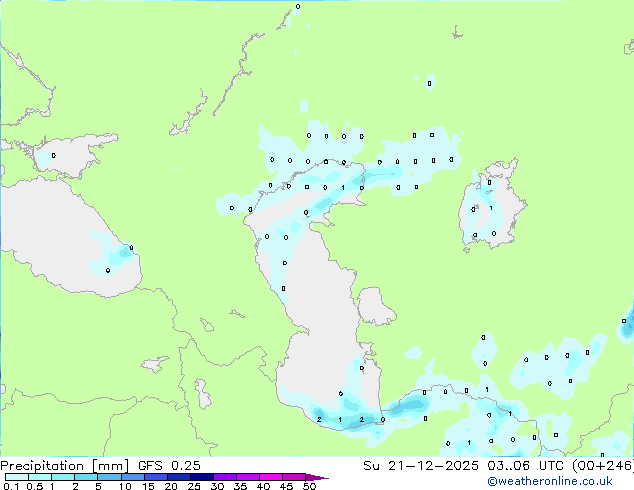
Task: Click the '1' value inside the Aral Sea
Action: pos(491,208)
